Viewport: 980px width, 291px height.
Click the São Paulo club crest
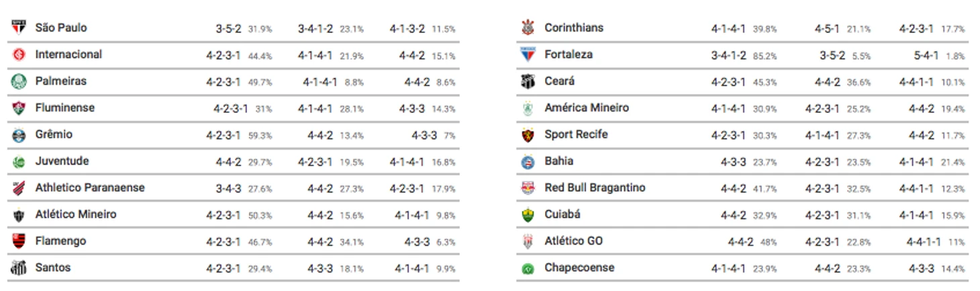pos(19,28)
